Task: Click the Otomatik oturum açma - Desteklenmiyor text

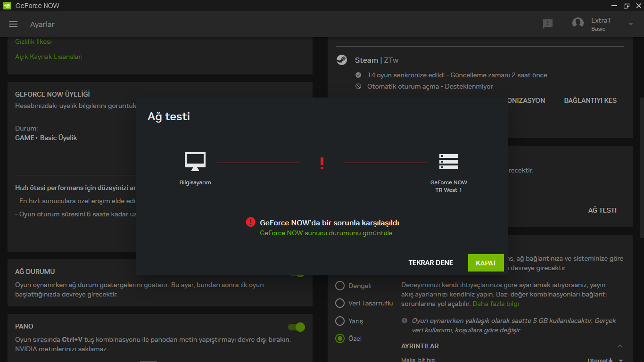Action: [x=430, y=86]
